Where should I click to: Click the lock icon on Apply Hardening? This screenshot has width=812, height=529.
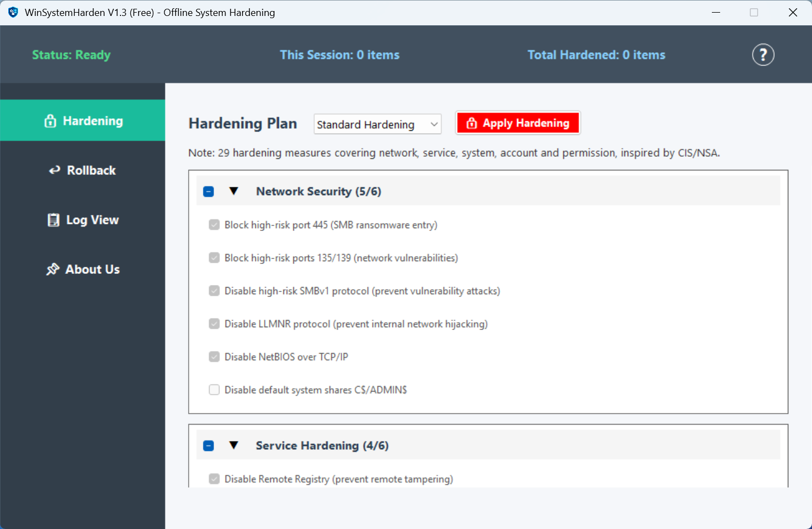coord(471,123)
